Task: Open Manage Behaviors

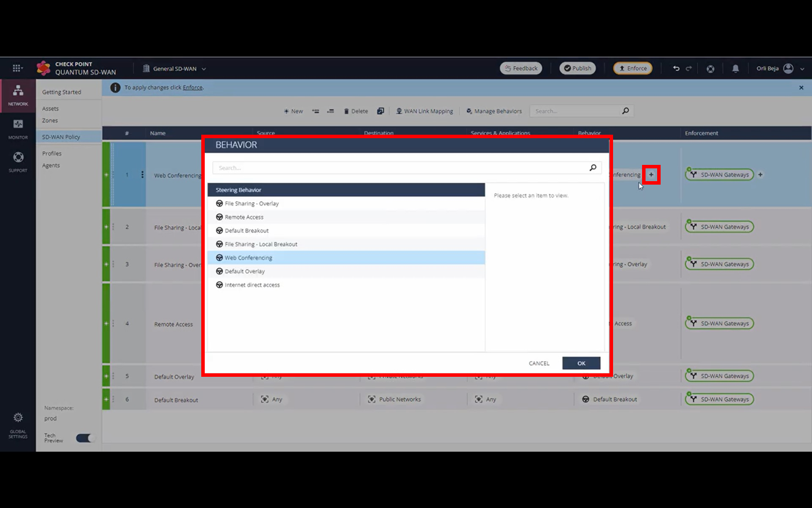Action: click(494, 111)
